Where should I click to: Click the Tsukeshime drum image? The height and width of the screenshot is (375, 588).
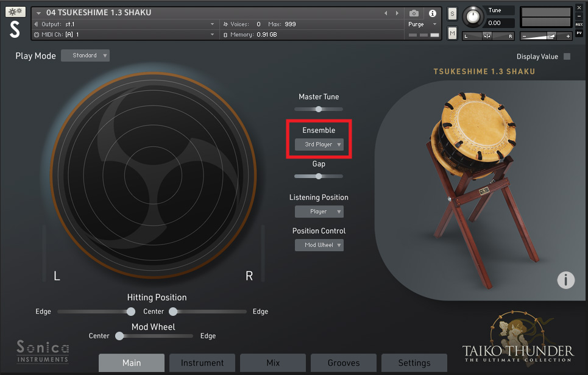click(484, 190)
